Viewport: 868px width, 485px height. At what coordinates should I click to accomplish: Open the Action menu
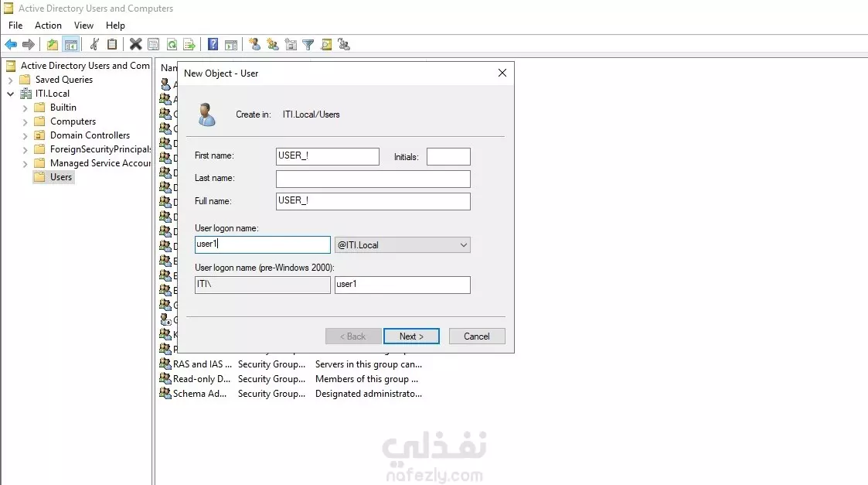48,26
